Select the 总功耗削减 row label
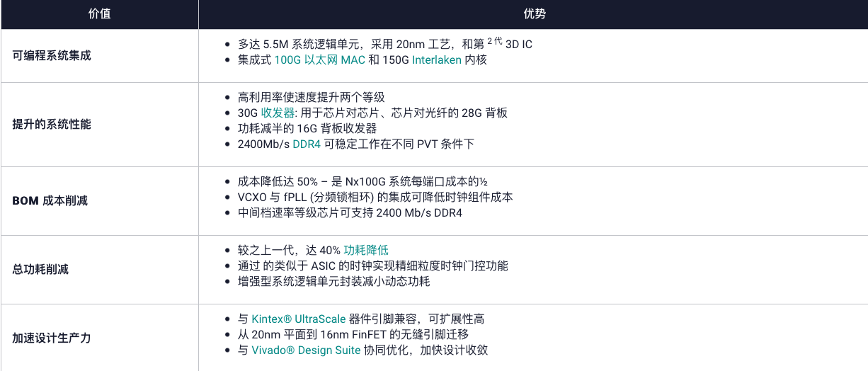 41,269
